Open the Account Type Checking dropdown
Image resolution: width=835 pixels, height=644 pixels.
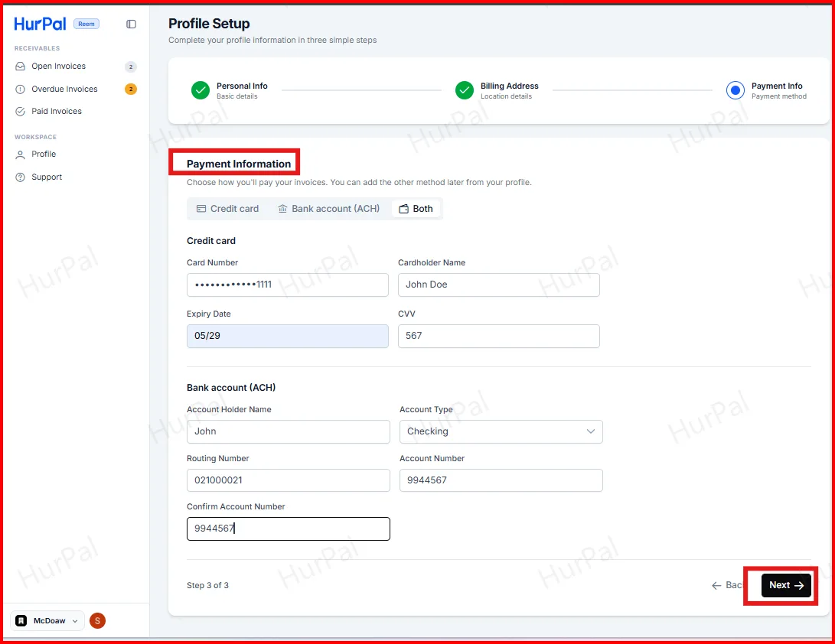[x=501, y=431]
